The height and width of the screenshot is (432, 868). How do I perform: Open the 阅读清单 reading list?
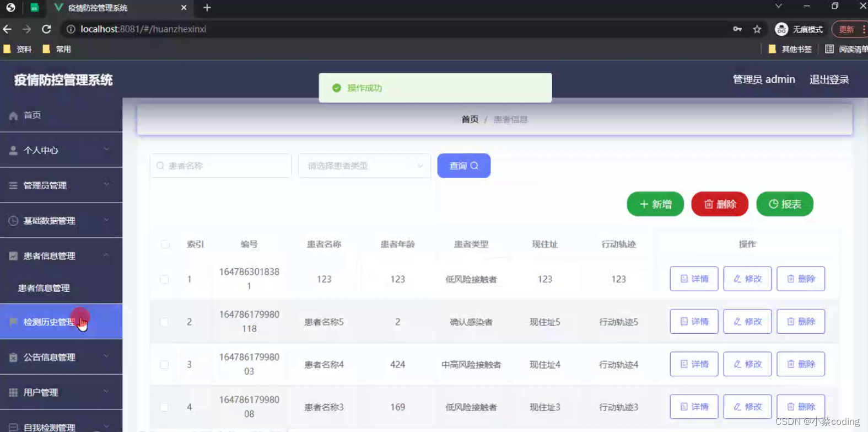[846, 49]
